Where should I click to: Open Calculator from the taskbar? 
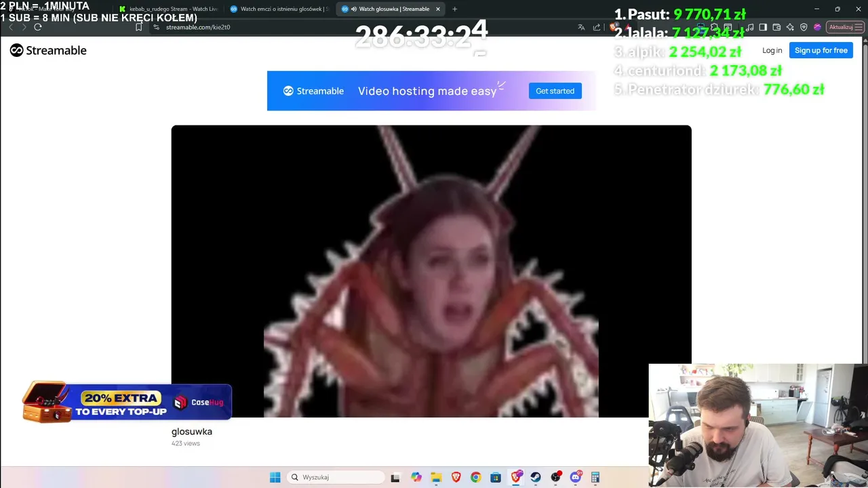pos(595,477)
